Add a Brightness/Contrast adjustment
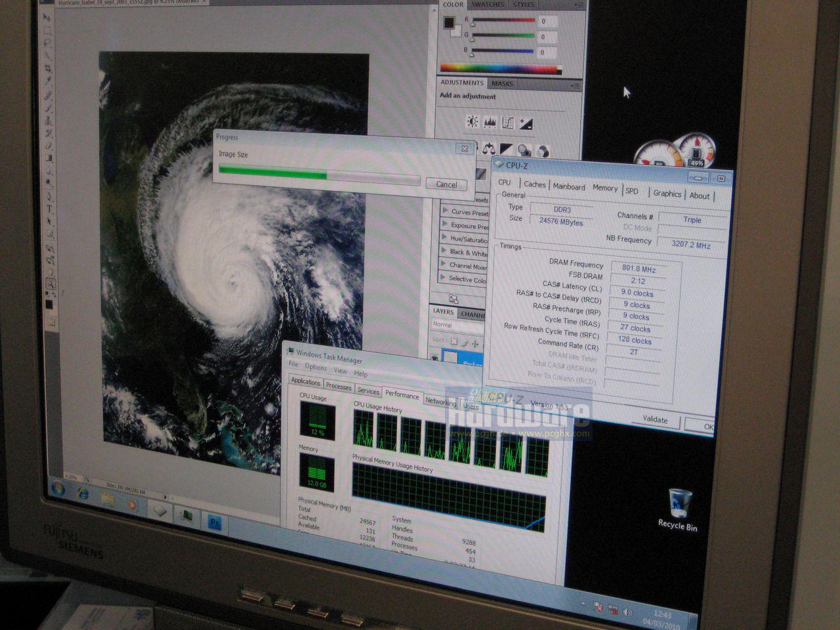Viewport: 840px width, 630px height. (x=472, y=121)
